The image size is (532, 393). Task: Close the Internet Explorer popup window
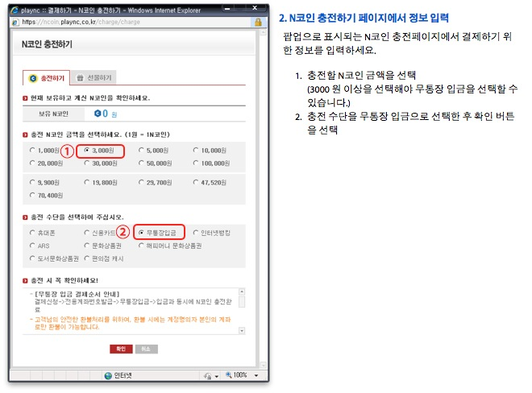(x=255, y=8)
